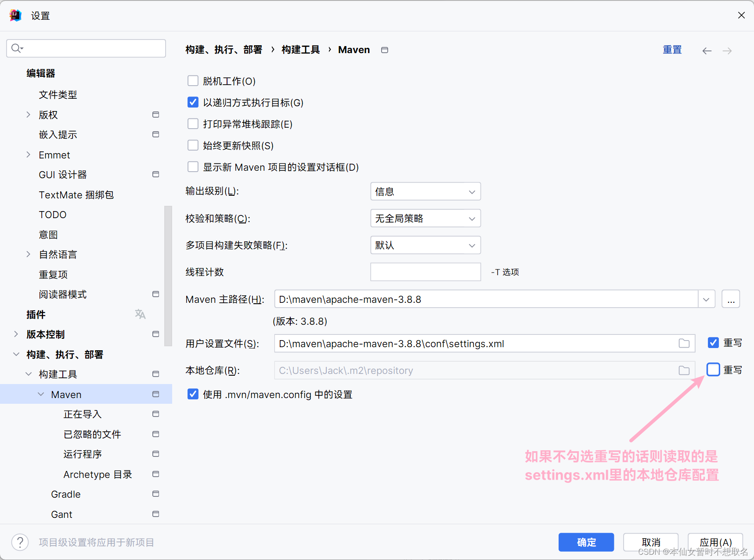Image resolution: width=754 pixels, height=560 pixels.
Task: Click project-level icon in the Maven row
Action: pyautogui.click(x=155, y=394)
